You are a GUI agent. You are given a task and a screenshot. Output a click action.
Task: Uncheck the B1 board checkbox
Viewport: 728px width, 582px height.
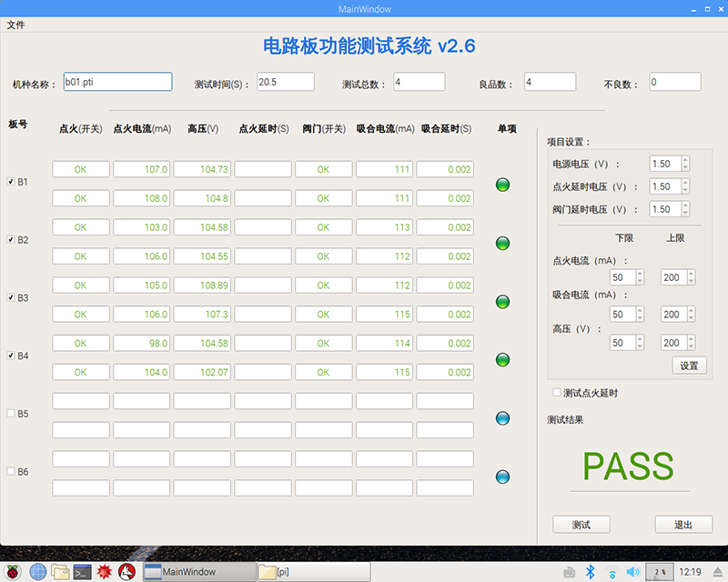tap(11, 182)
